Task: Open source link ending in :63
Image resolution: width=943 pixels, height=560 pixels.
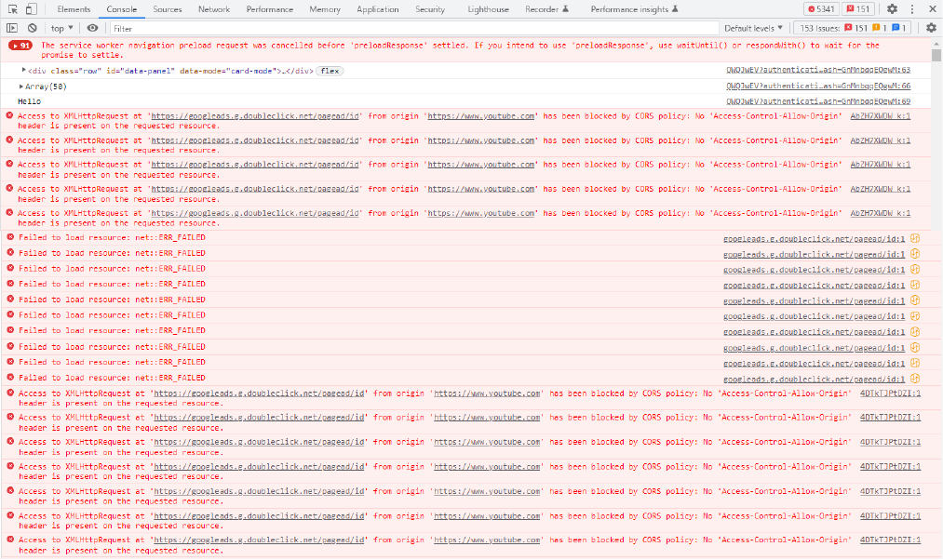Action: pos(818,71)
